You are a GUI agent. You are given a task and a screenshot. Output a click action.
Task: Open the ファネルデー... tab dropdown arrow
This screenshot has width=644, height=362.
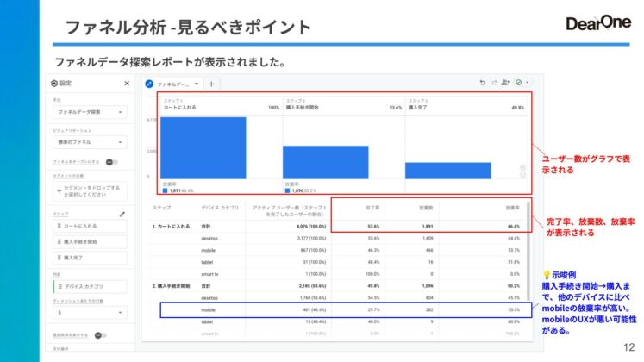197,84
